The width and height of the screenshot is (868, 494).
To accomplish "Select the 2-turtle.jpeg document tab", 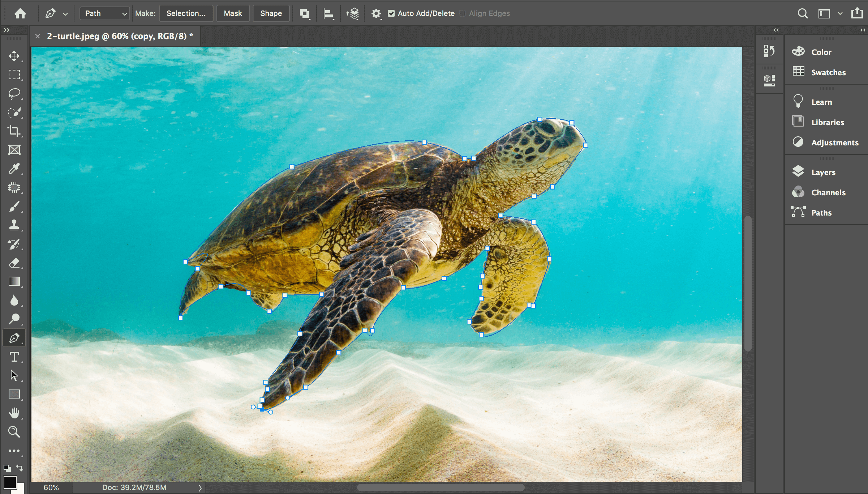I will tap(120, 36).
